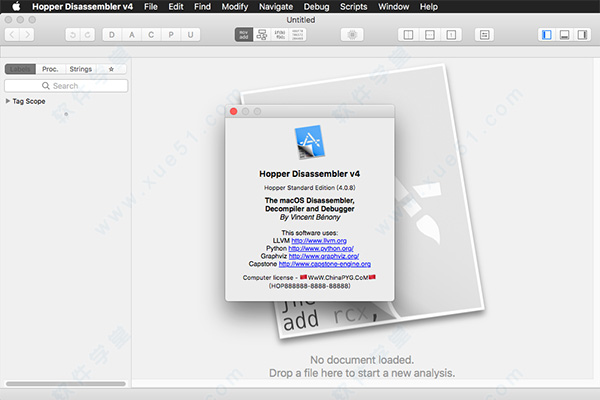Switch to pseudo-code view mode

coord(280,35)
